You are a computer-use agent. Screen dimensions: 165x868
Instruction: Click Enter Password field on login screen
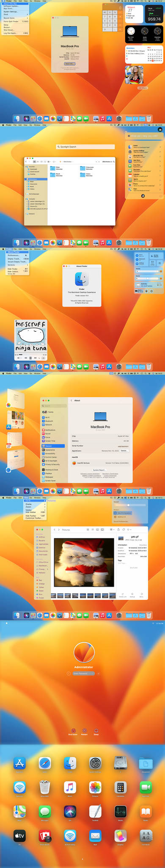click(x=83, y=673)
